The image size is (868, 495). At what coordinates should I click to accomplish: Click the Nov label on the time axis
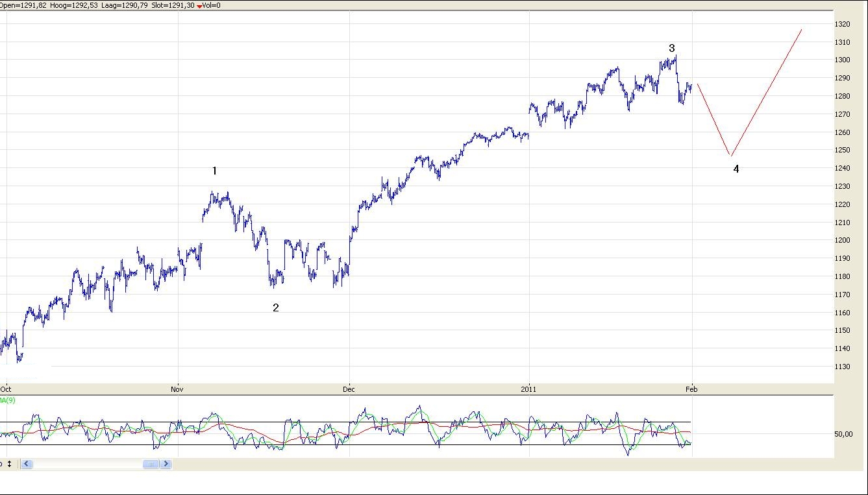click(177, 389)
